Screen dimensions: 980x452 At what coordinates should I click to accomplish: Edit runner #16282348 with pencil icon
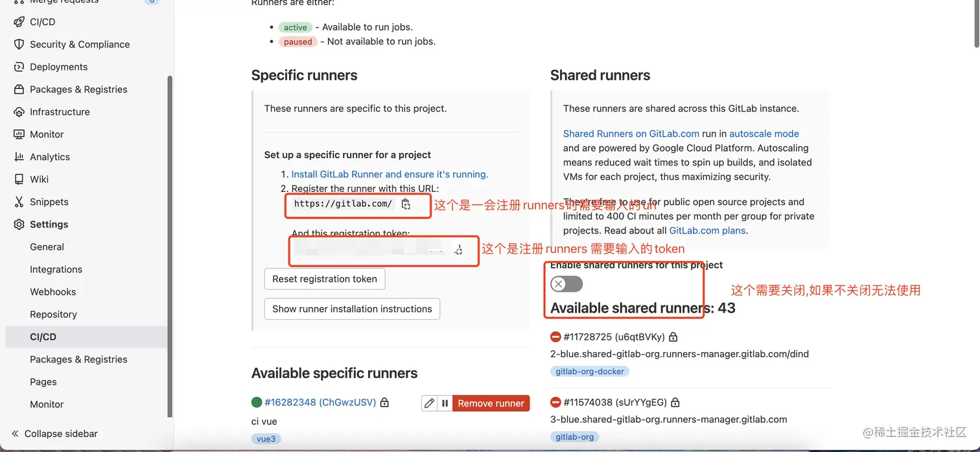click(x=429, y=403)
